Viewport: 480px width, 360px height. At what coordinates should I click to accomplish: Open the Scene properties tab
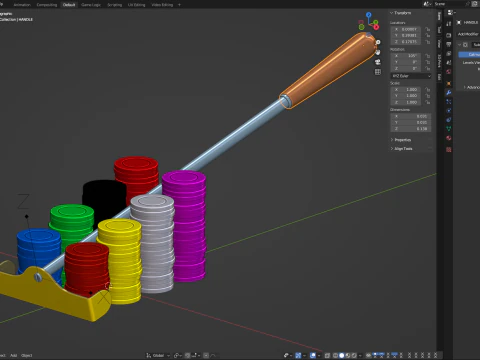(449, 62)
